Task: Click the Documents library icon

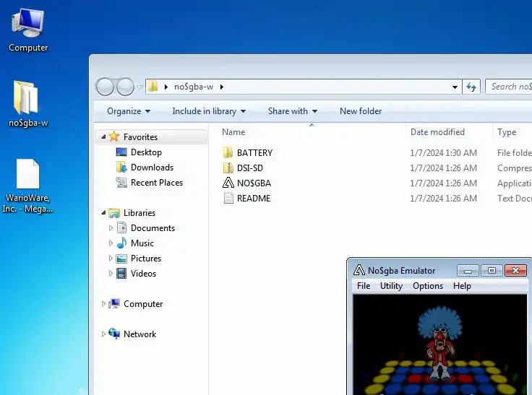Action: point(122,227)
